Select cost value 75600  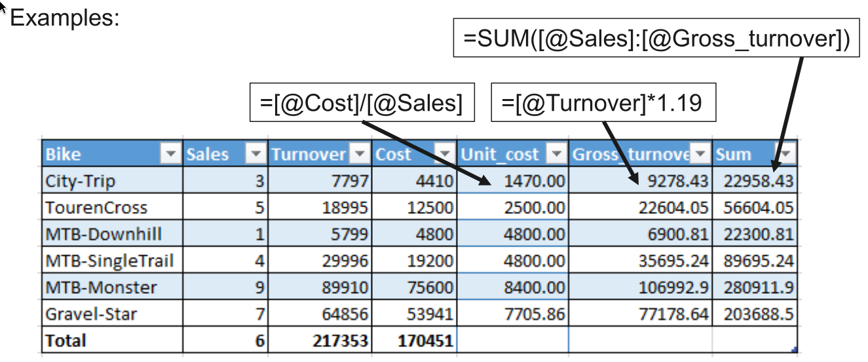click(x=413, y=287)
